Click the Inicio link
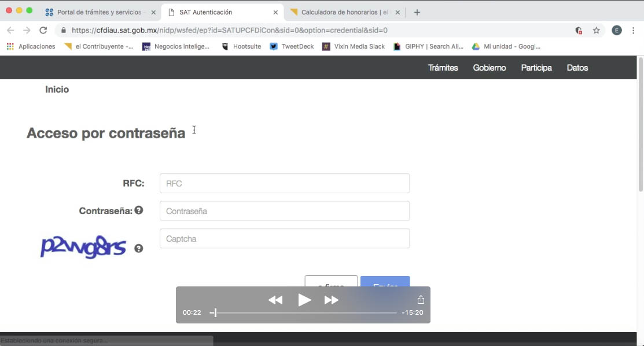This screenshot has width=644, height=346. (x=57, y=89)
